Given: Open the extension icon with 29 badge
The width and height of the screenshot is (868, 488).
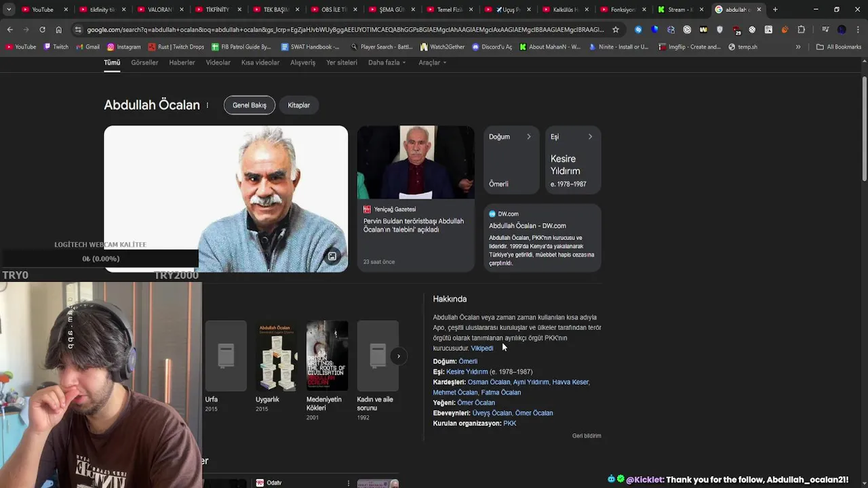Looking at the screenshot, I should click(x=736, y=30).
